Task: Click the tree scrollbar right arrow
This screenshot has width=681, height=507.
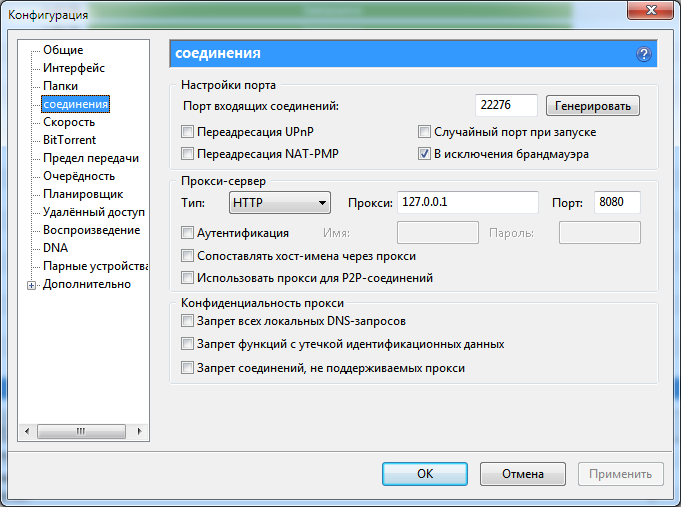Action: 139,431
